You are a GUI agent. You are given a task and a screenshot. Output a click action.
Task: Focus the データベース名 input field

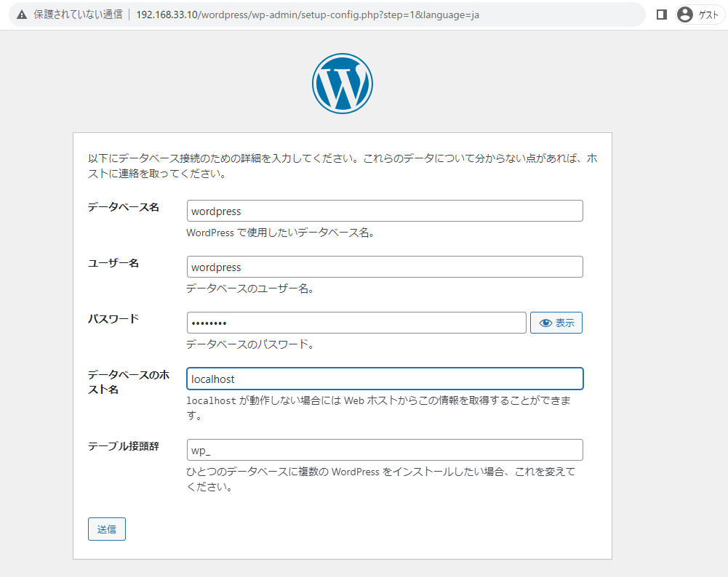[385, 211]
